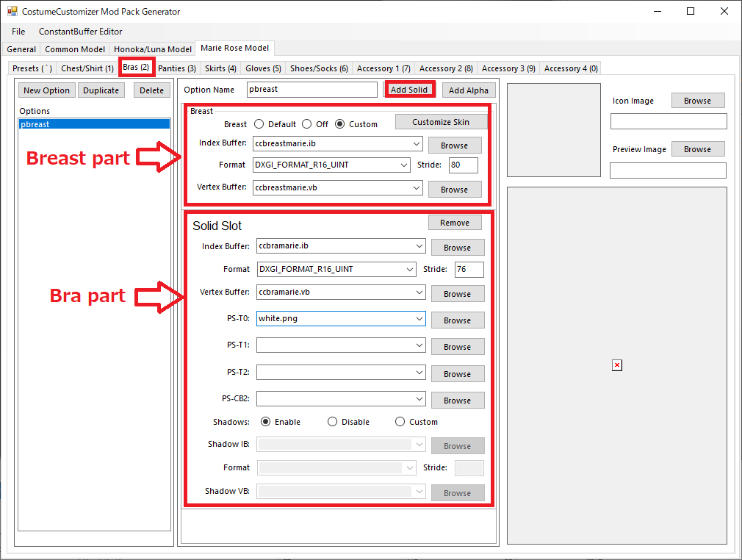Image resolution: width=742 pixels, height=560 pixels.
Task: Browse for the Icon Image
Action: [x=697, y=101]
